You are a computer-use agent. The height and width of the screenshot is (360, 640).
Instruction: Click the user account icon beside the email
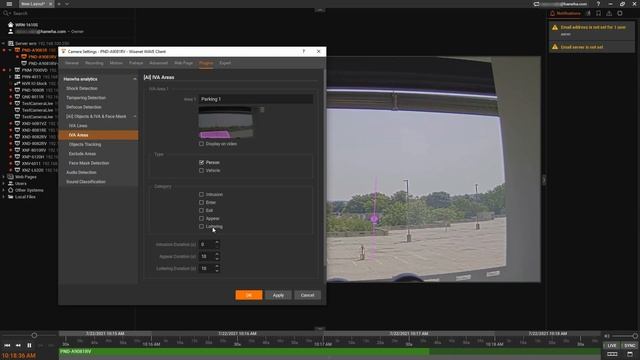(x=11, y=31)
